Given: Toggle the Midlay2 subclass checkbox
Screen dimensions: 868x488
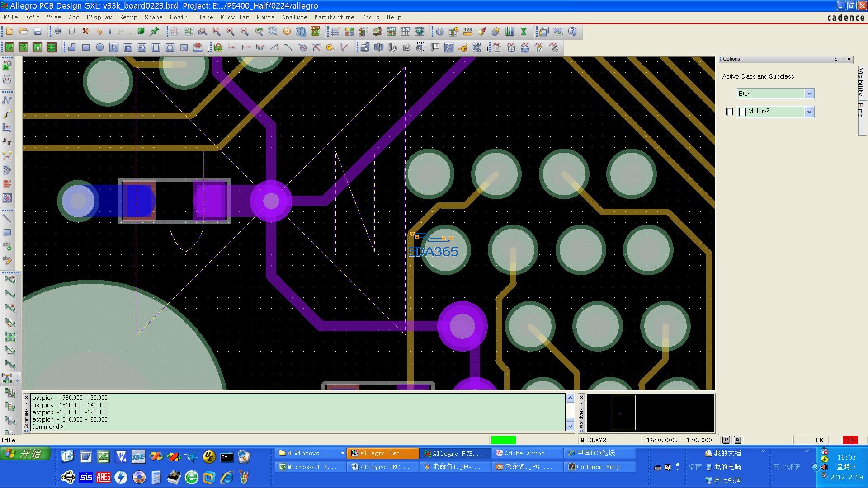Looking at the screenshot, I should [729, 112].
